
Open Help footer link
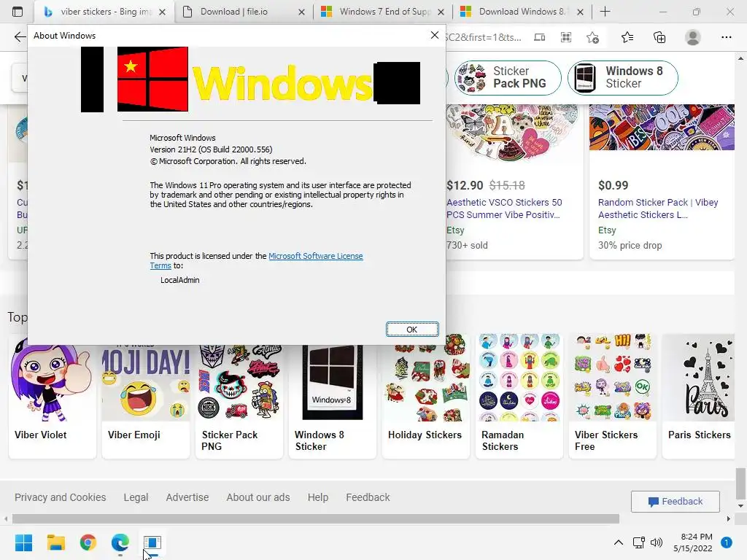pos(318,497)
